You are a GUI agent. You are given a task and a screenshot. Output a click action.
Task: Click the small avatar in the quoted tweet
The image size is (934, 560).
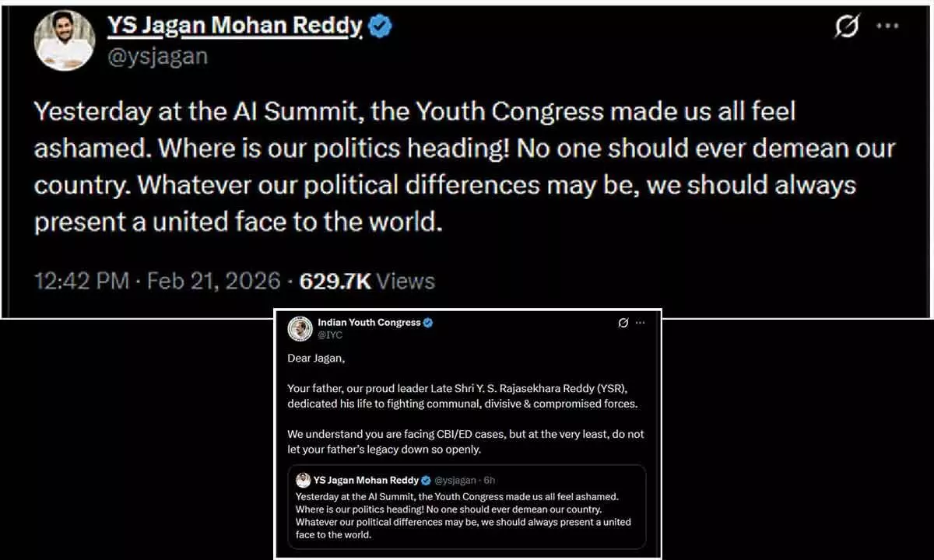click(x=304, y=481)
